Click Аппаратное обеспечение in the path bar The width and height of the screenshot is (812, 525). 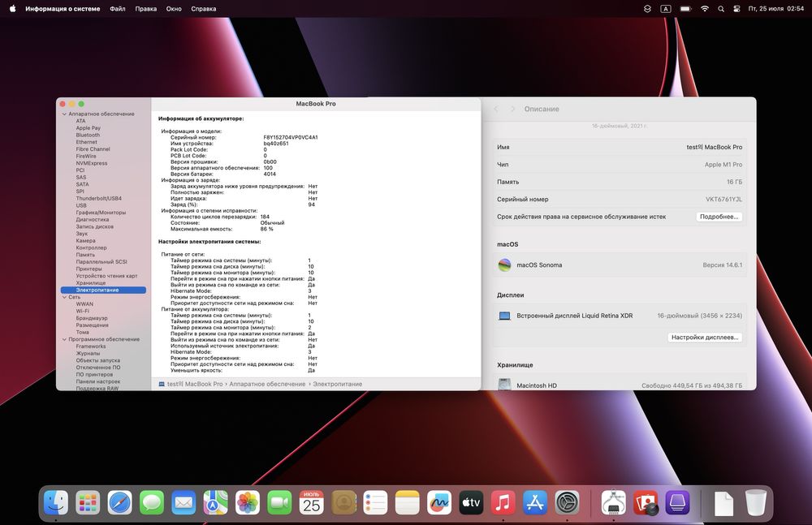pos(267,384)
